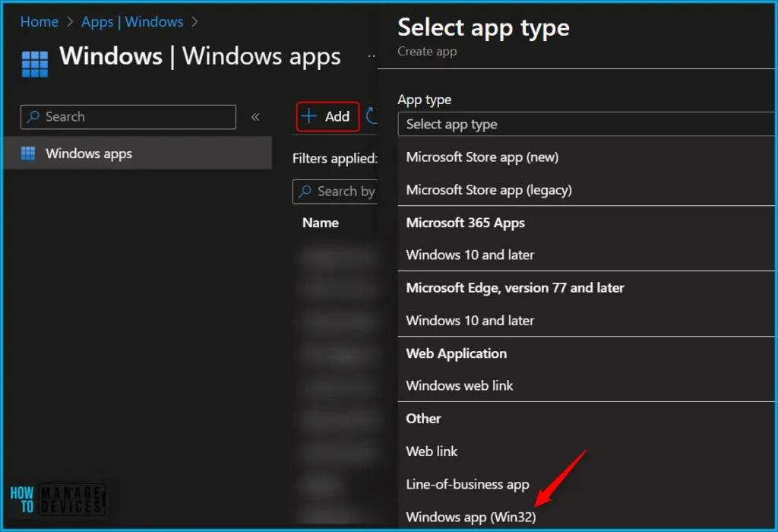
Task: Choose Microsoft Store app (new)
Action: click(482, 157)
